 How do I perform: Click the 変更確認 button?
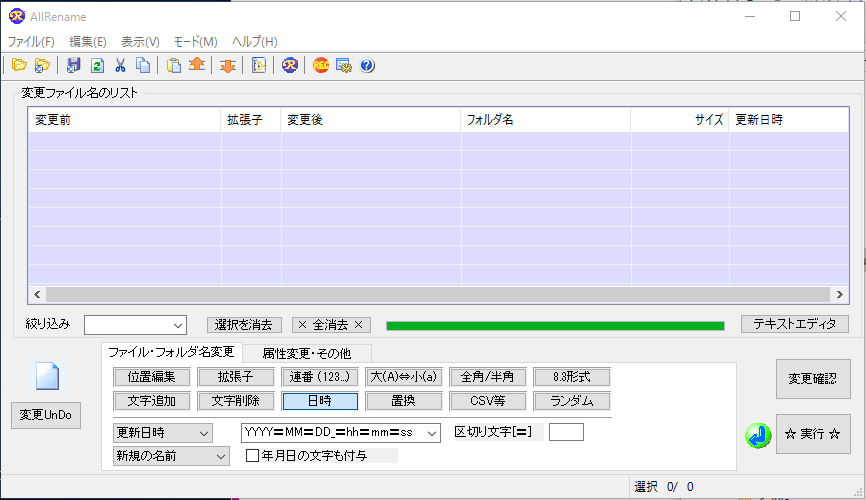[813, 379]
